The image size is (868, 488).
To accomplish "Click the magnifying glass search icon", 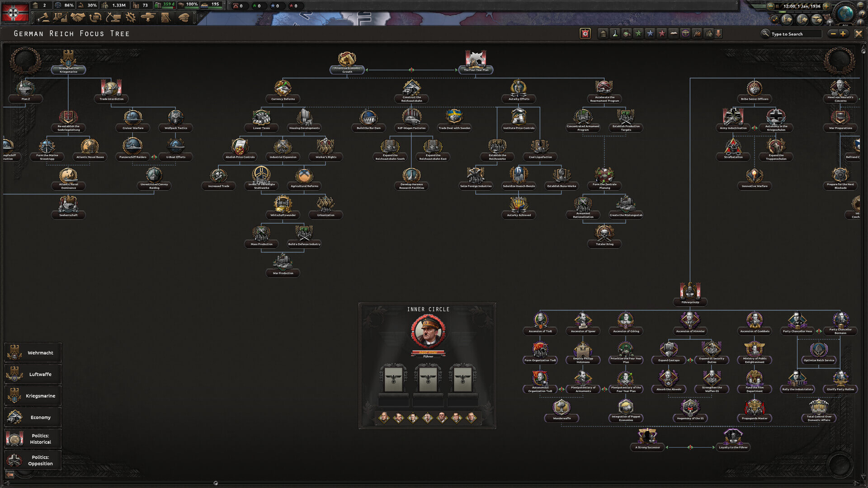I will (764, 33).
